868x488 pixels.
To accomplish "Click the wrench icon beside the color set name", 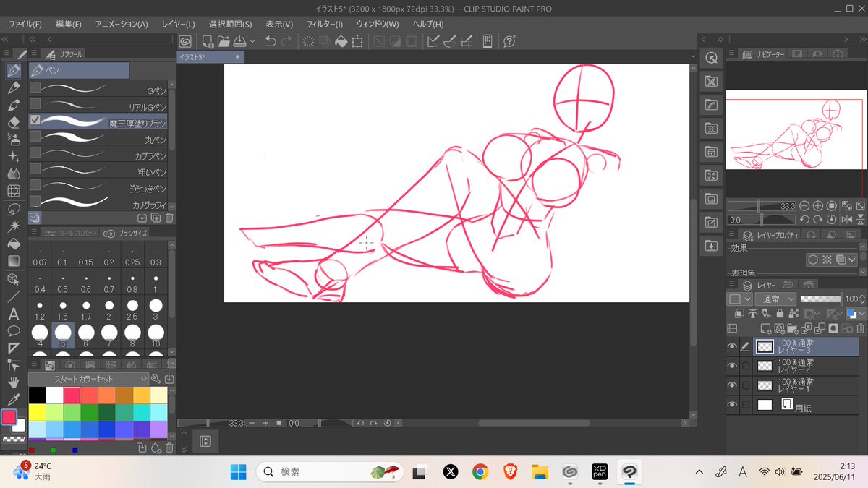I will (x=156, y=379).
